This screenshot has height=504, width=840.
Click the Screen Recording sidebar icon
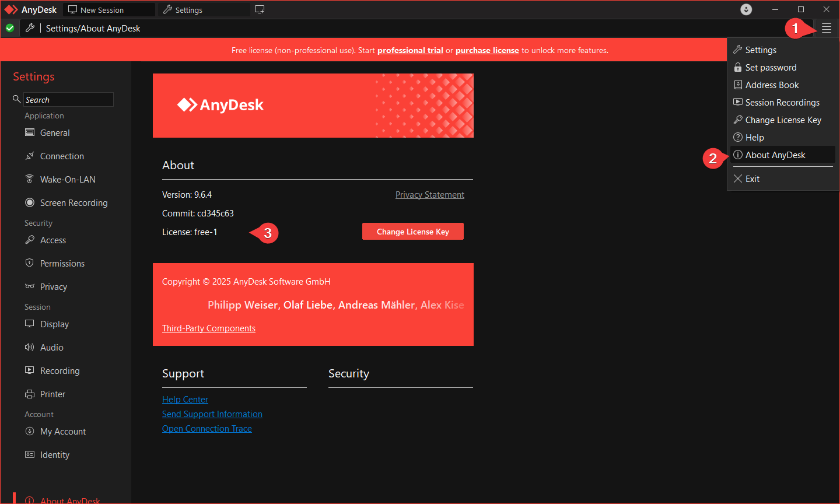[x=30, y=202]
